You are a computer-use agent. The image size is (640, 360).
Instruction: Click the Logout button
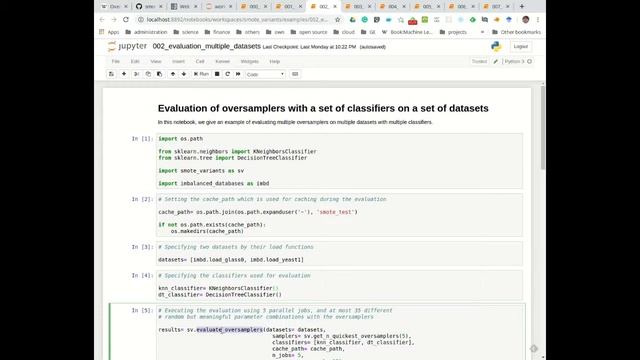click(x=521, y=47)
